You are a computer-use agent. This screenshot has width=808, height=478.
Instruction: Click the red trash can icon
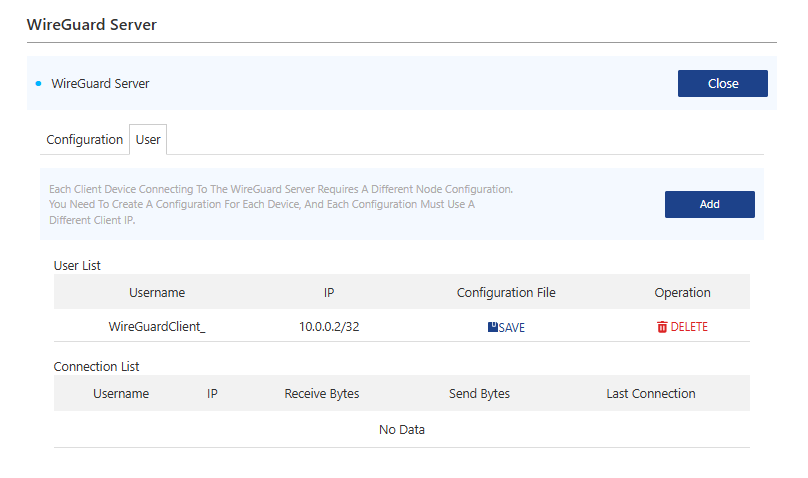tap(662, 327)
